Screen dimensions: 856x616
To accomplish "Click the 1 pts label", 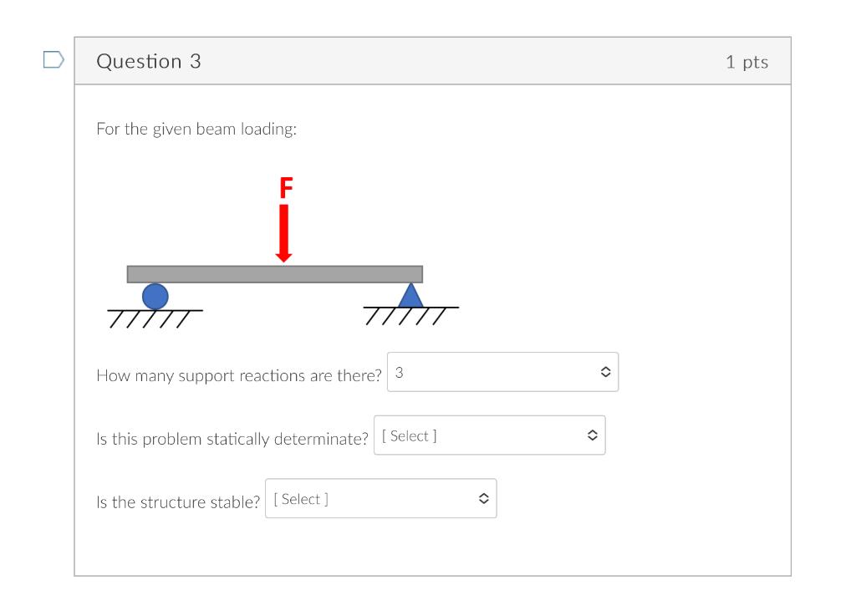I will pyautogui.click(x=748, y=61).
